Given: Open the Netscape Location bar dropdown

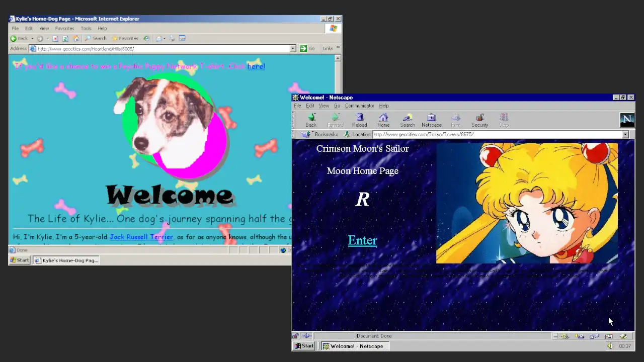Looking at the screenshot, I should (625, 134).
